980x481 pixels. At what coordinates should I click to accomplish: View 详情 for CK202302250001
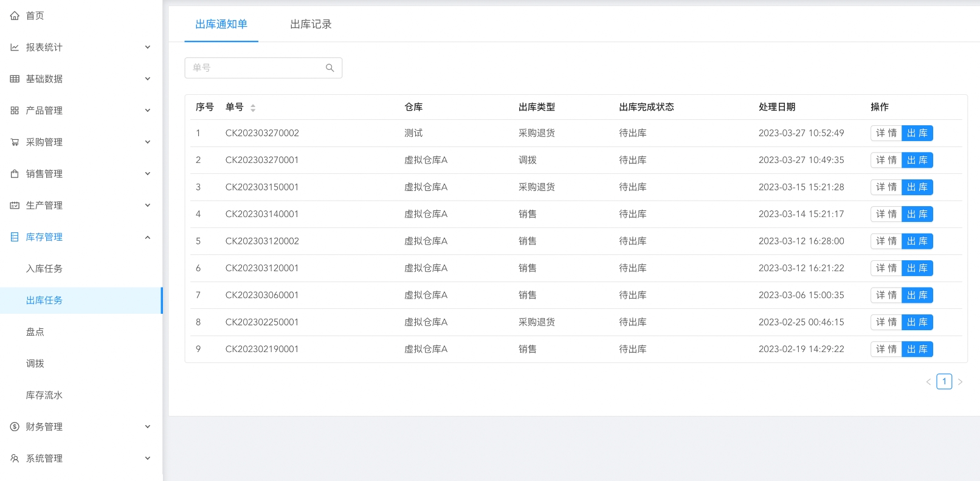point(886,322)
